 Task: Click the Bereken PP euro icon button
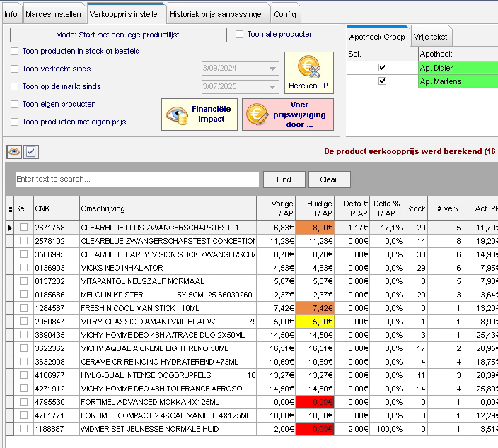point(308,73)
